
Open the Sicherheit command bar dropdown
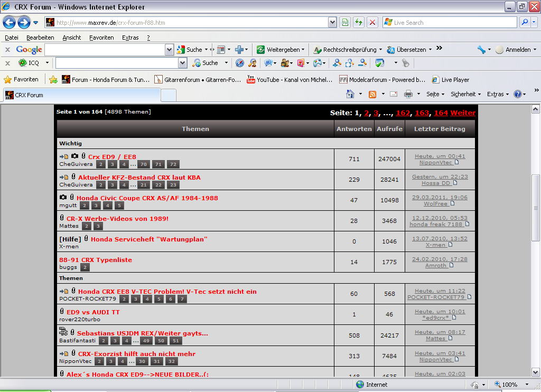coord(465,94)
